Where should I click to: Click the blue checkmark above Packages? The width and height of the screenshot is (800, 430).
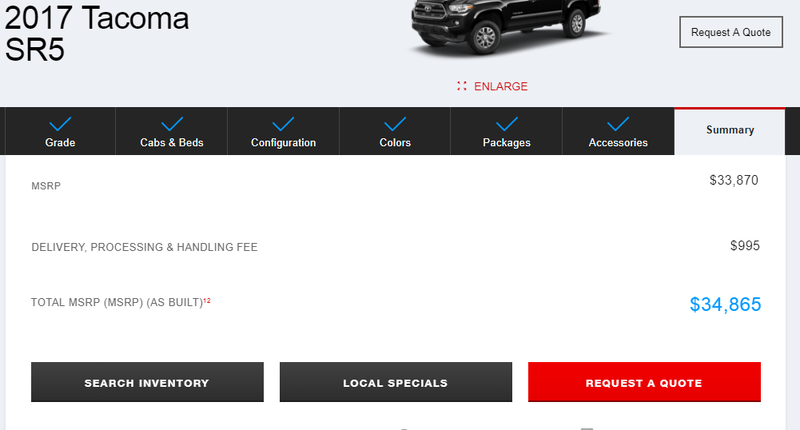click(x=507, y=124)
